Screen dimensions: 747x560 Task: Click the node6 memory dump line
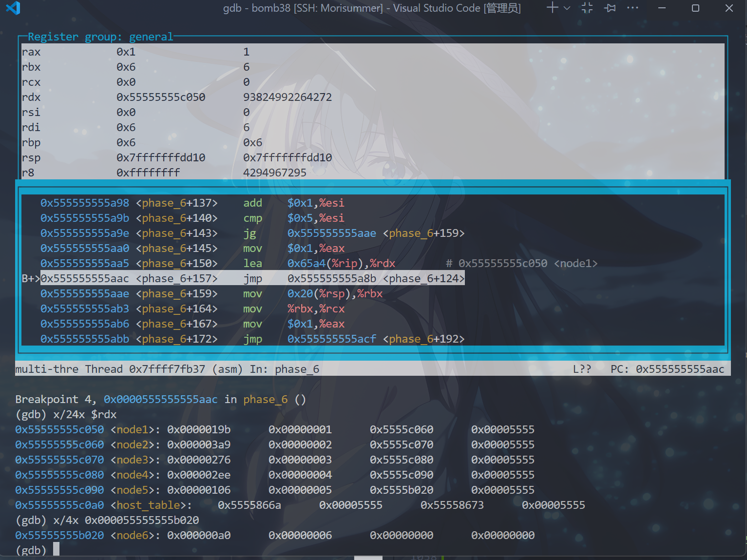(274, 535)
